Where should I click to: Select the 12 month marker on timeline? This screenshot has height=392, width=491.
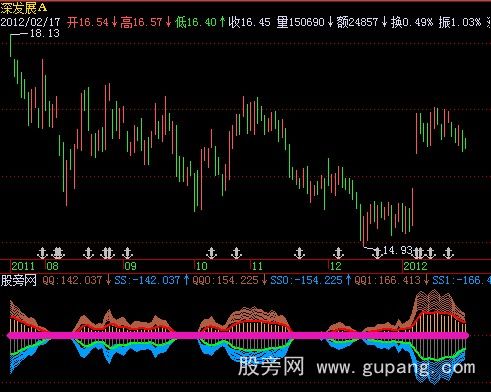click(336, 266)
